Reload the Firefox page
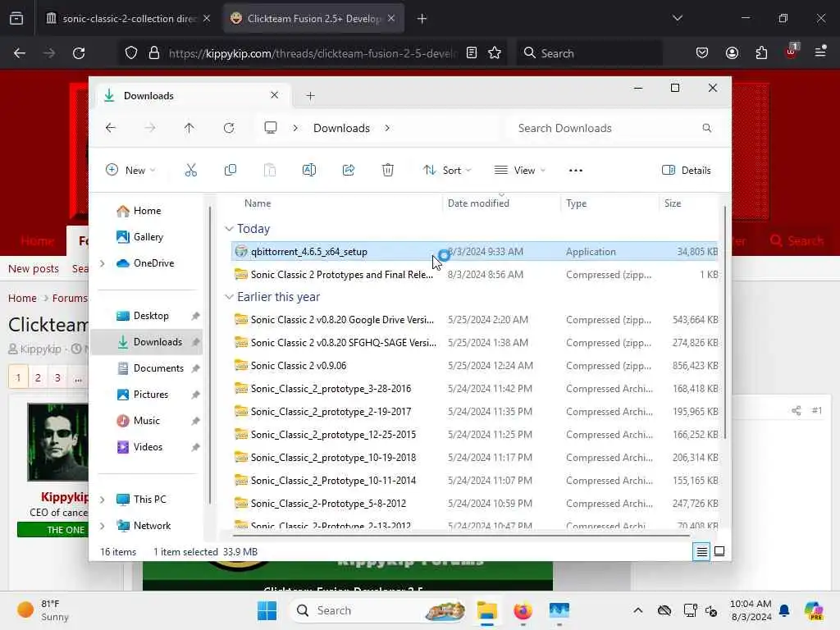 point(79,53)
